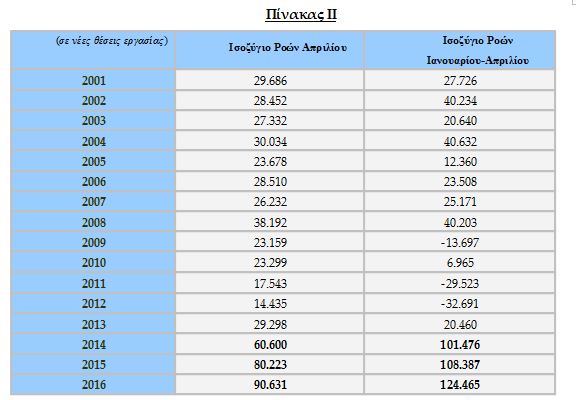576x400 pixels.
Task: Select year cell 2014
Action: (x=94, y=345)
